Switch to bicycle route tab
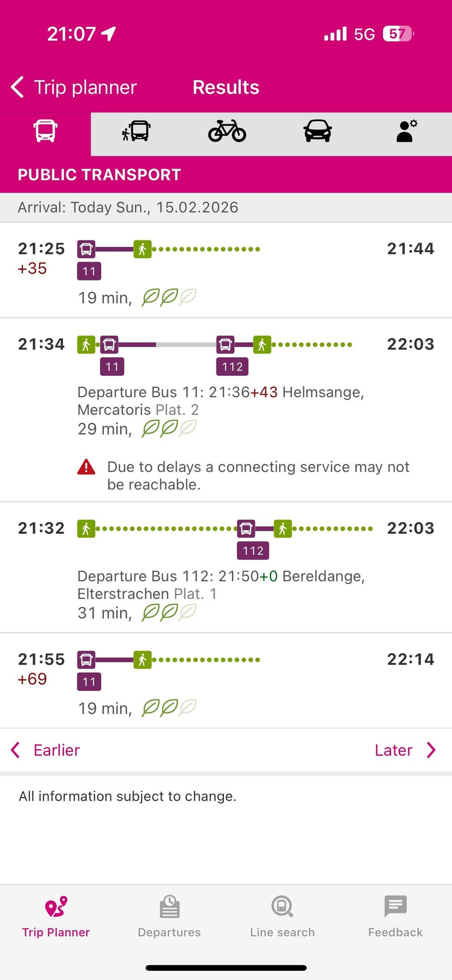 227,131
